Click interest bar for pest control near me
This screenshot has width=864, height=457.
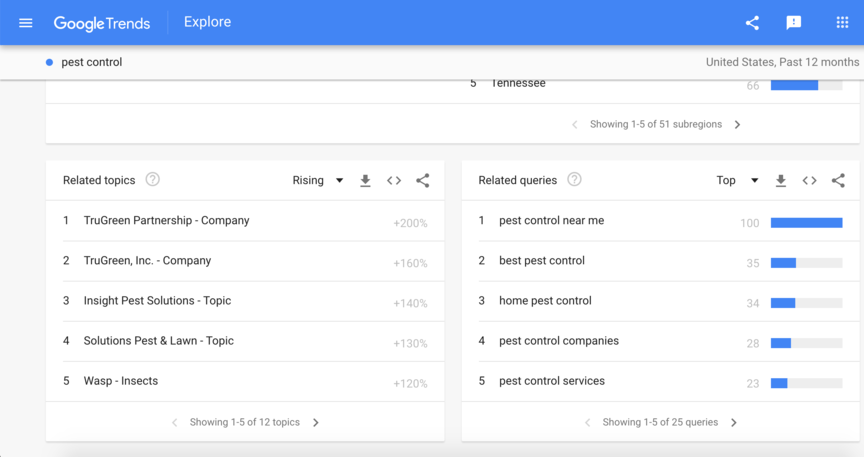click(807, 223)
